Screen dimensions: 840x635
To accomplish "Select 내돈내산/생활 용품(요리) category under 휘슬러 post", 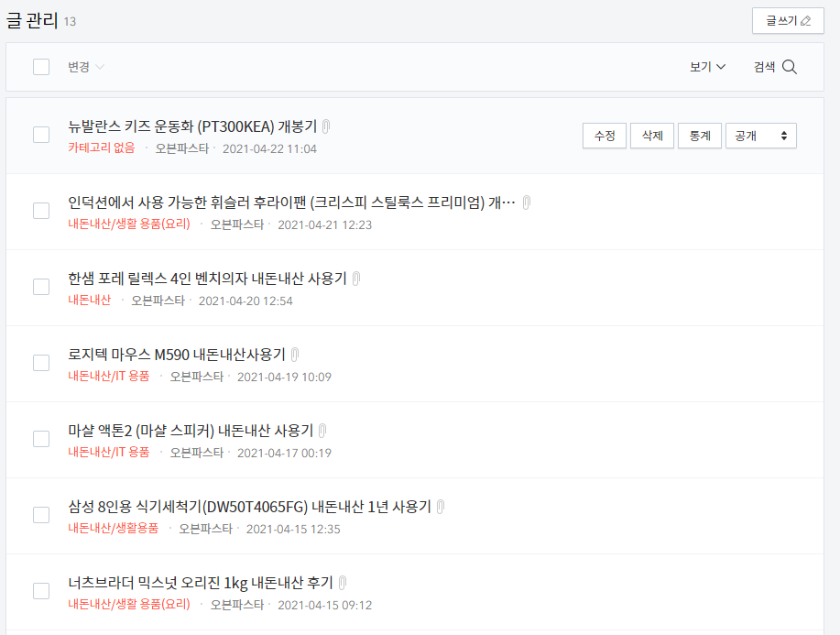I will (x=129, y=224).
